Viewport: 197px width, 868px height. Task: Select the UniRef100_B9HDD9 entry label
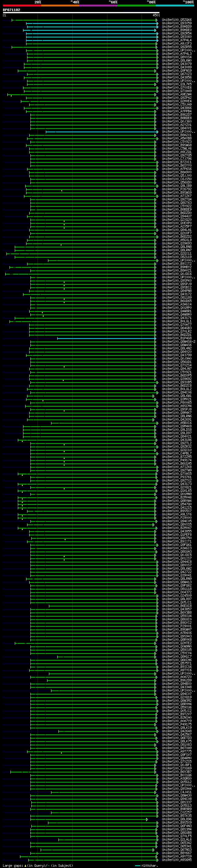176,26
